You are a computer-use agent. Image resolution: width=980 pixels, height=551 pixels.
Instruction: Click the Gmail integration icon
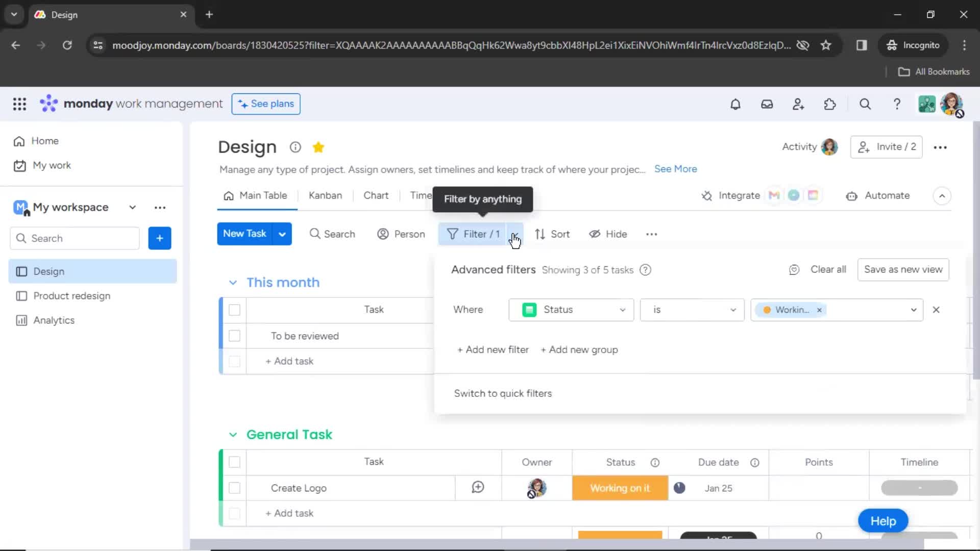point(774,195)
